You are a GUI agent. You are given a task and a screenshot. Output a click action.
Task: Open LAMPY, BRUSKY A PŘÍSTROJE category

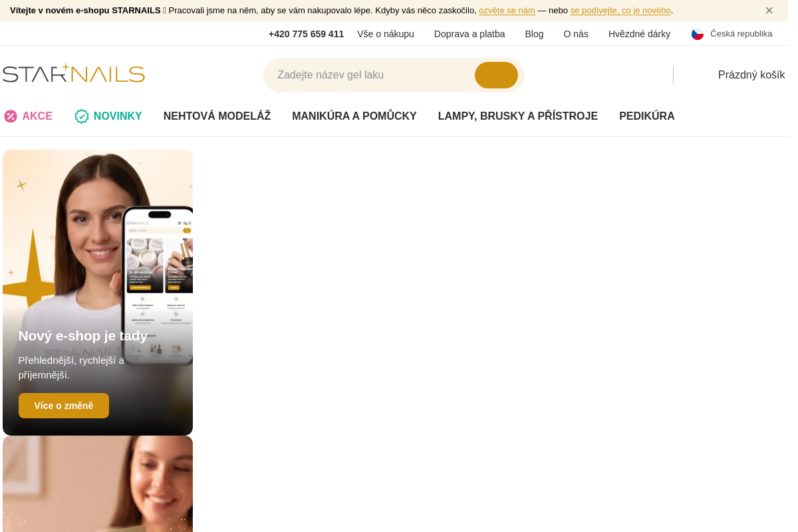click(518, 116)
